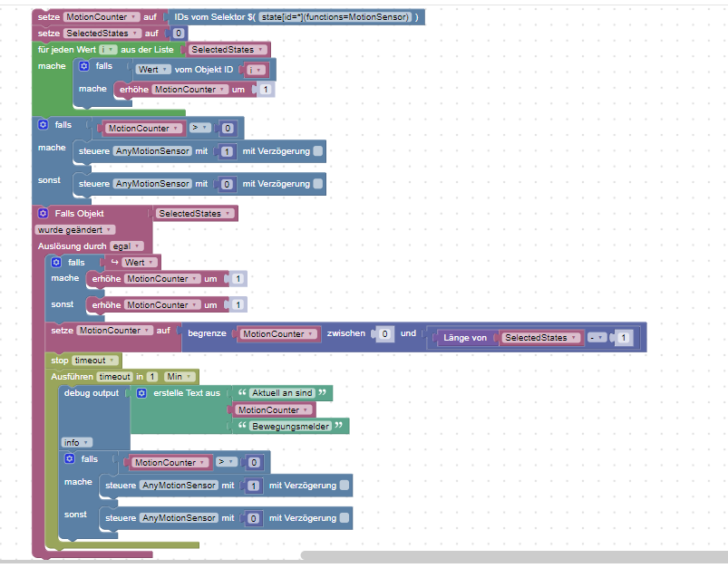Select the IDs vom Selektor block label
This screenshot has width=728, height=568.
click(215, 16)
